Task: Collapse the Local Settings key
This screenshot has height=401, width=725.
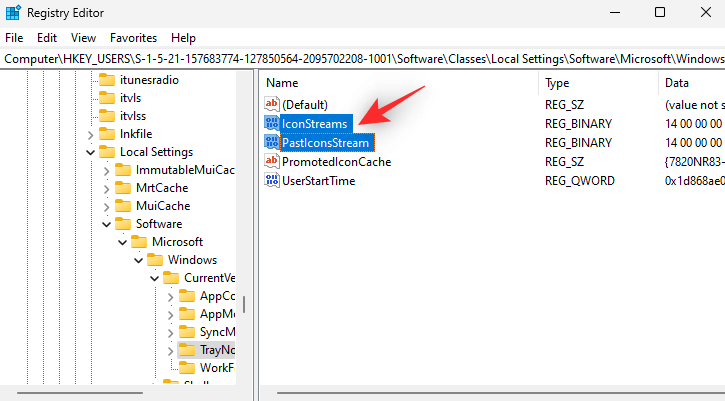Action: click(91, 153)
